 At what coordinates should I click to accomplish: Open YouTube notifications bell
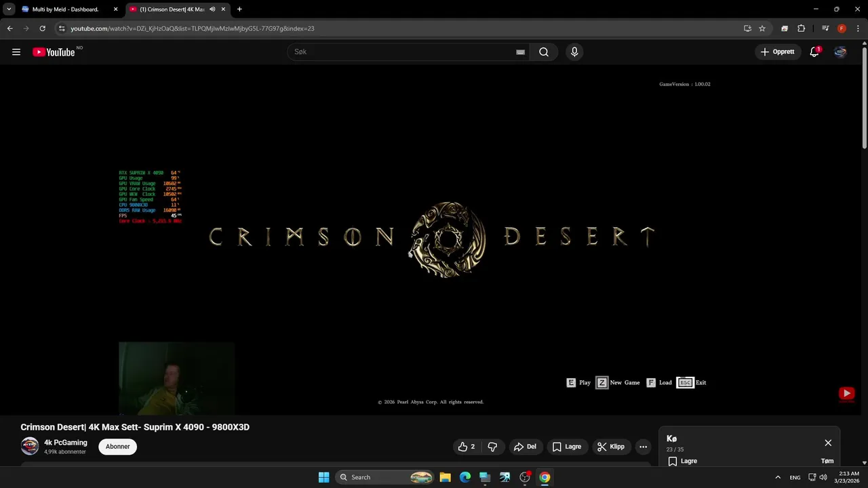[814, 52]
